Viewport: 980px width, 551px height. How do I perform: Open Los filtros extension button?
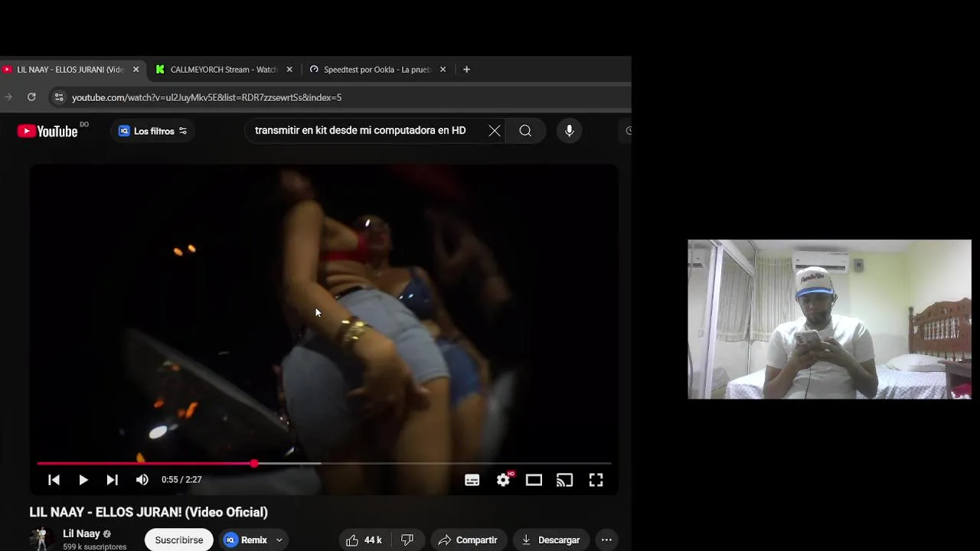pyautogui.click(x=153, y=131)
